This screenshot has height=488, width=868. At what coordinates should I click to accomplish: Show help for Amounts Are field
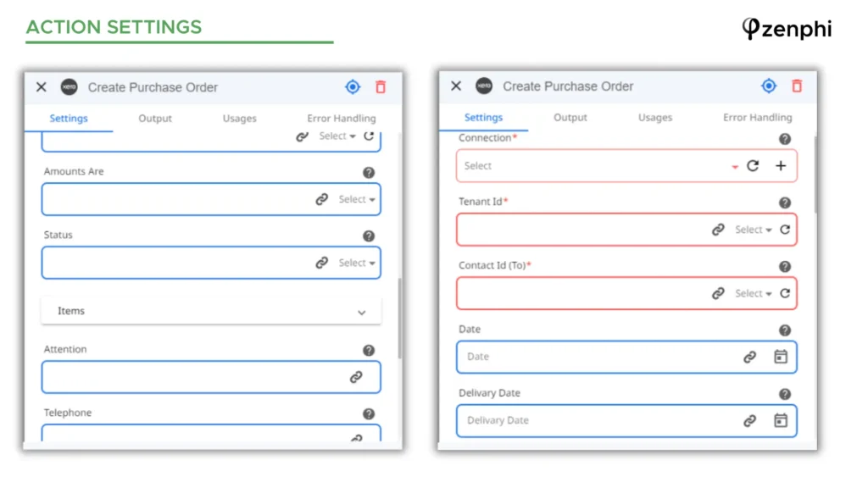tap(369, 173)
